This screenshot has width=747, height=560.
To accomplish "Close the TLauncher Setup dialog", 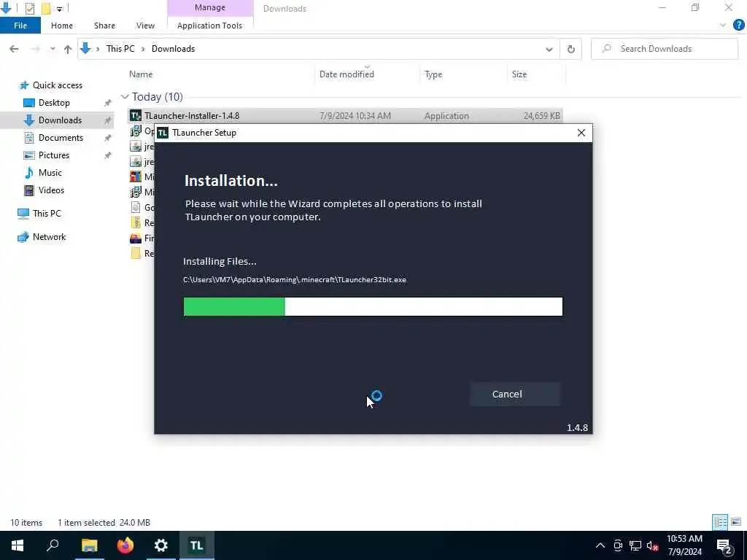I will pos(581,133).
